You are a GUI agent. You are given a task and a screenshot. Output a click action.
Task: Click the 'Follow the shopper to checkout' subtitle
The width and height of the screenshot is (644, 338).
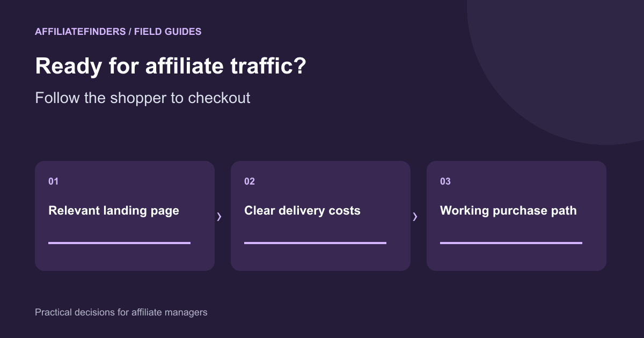(x=143, y=98)
